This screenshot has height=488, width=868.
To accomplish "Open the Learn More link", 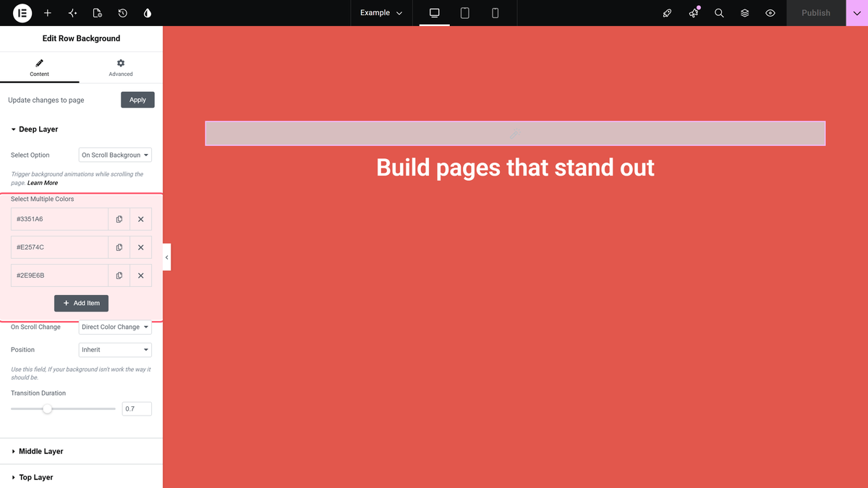I will 43,183.
